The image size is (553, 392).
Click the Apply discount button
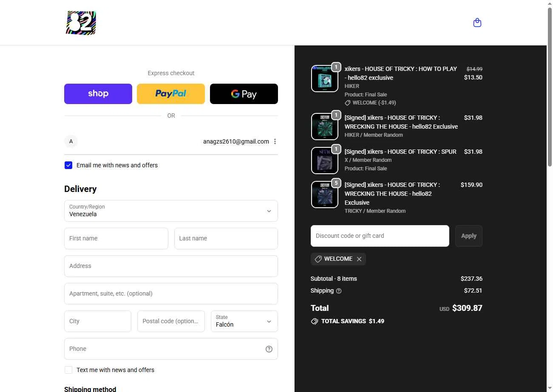coord(469,236)
